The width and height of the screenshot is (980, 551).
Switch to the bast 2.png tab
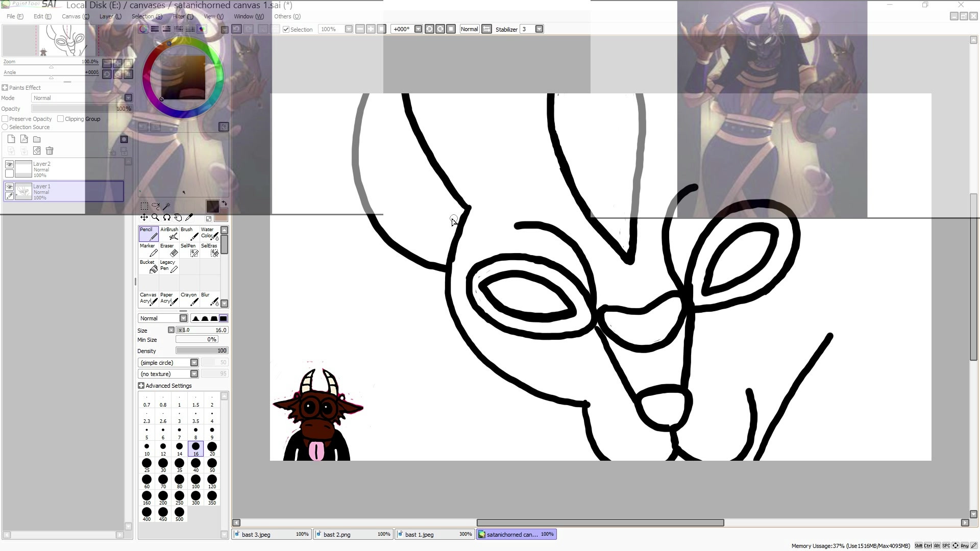[353, 534]
